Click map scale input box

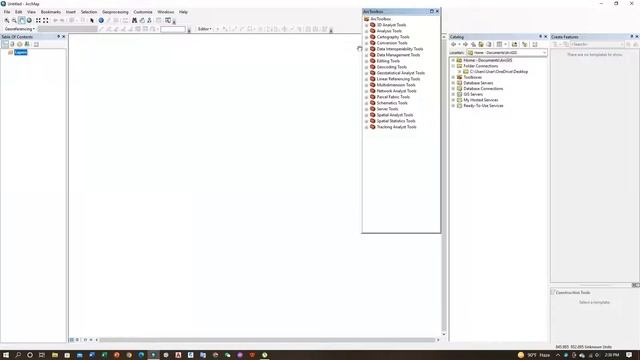tap(173, 29)
